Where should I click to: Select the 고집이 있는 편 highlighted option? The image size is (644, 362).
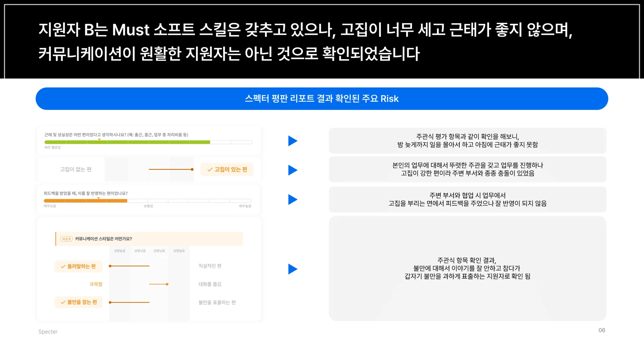[227, 169]
